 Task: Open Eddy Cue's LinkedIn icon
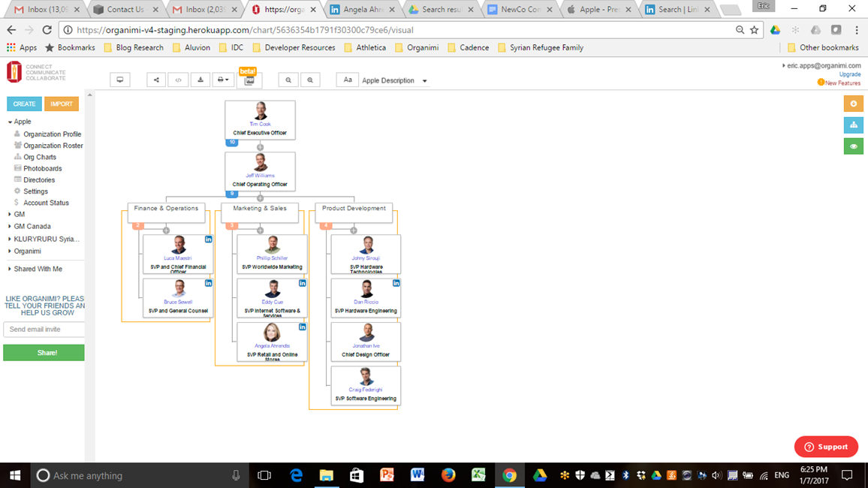click(x=303, y=283)
